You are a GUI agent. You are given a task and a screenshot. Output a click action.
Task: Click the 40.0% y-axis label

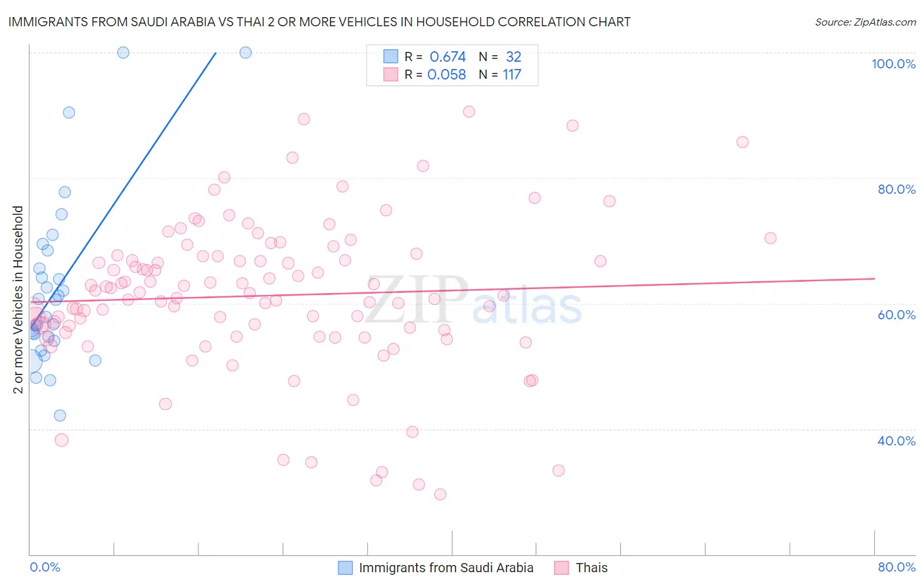(x=896, y=441)
